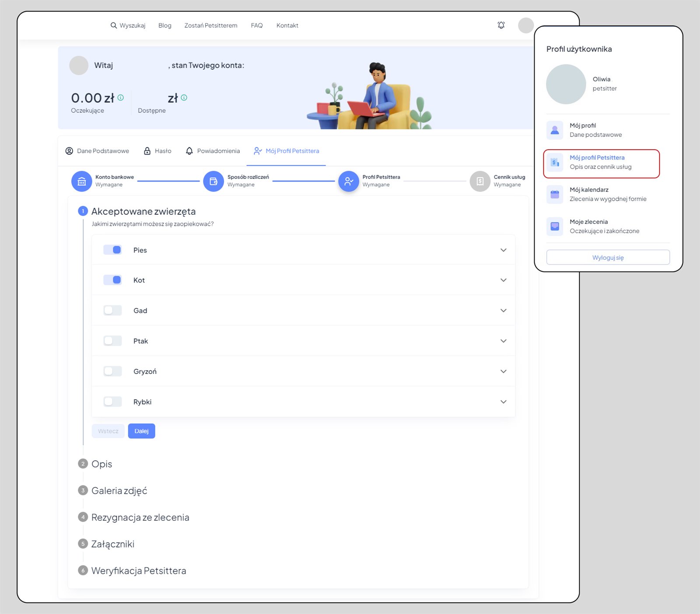Click the Moje zlecenia inbox icon
The height and width of the screenshot is (614, 700).
point(555,226)
